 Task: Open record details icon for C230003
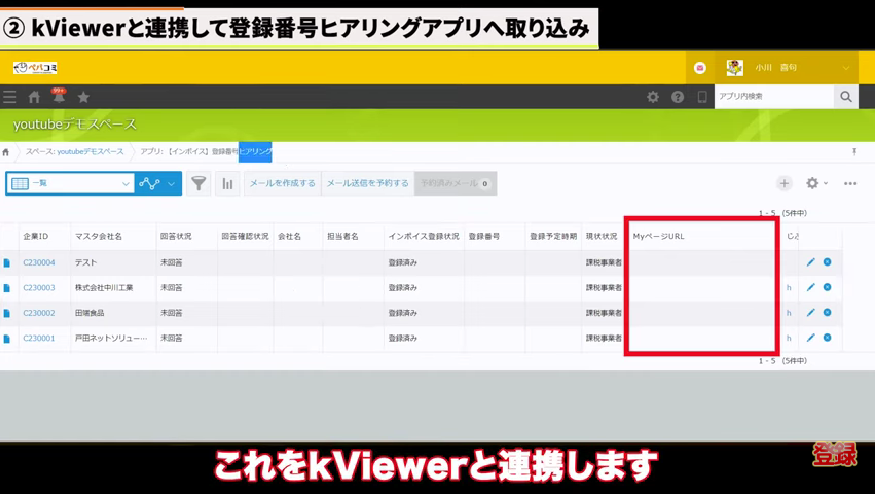[7, 288]
